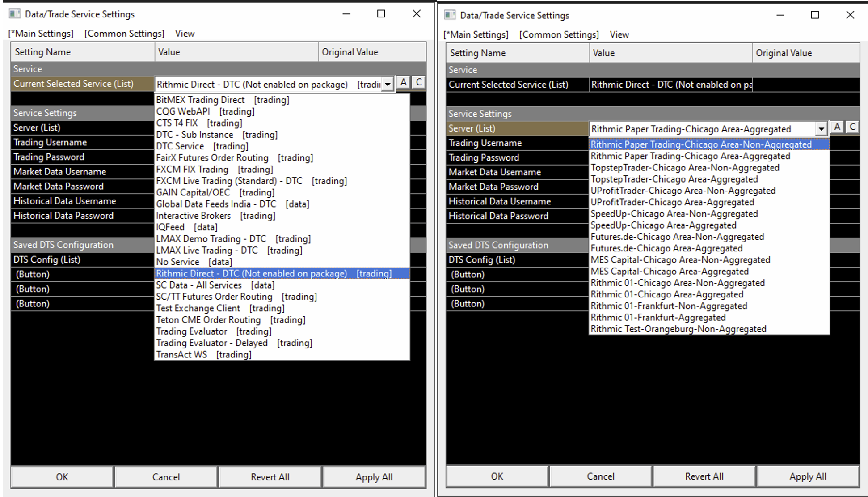Select 'Interactive Brokers [trading]' from service list
Image resolution: width=868 pixels, height=497 pixels.
click(215, 216)
